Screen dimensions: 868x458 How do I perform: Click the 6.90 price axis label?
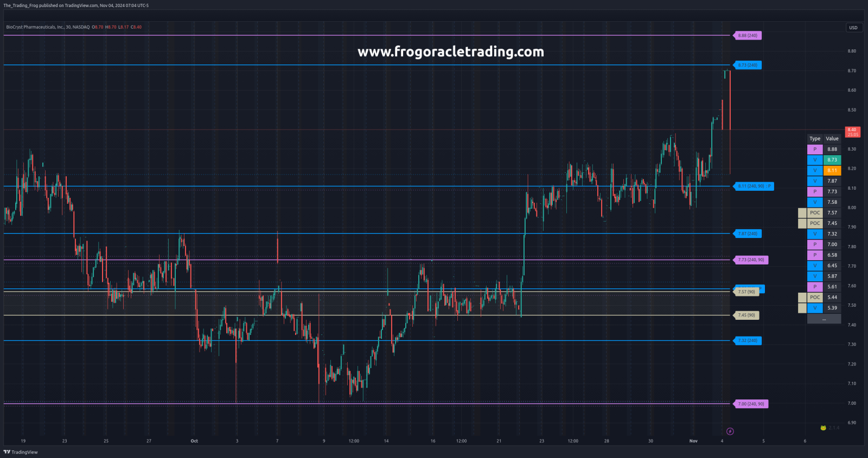pyautogui.click(x=852, y=423)
